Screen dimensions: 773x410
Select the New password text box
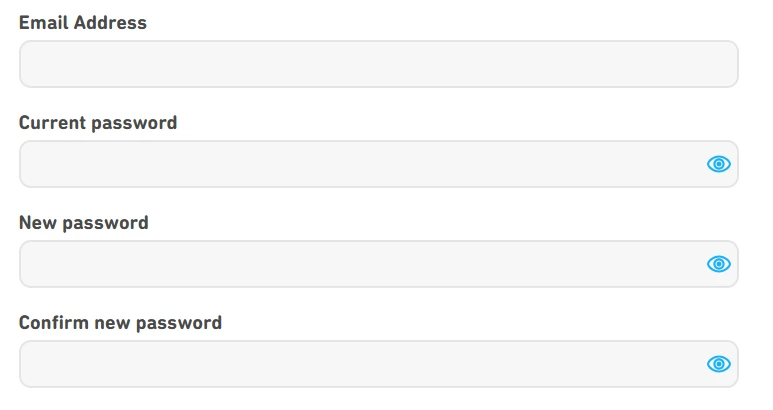coord(360,264)
